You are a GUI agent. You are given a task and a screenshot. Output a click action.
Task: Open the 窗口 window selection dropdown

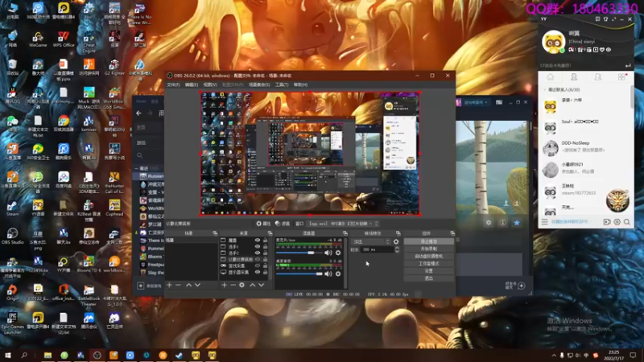(x=343, y=224)
